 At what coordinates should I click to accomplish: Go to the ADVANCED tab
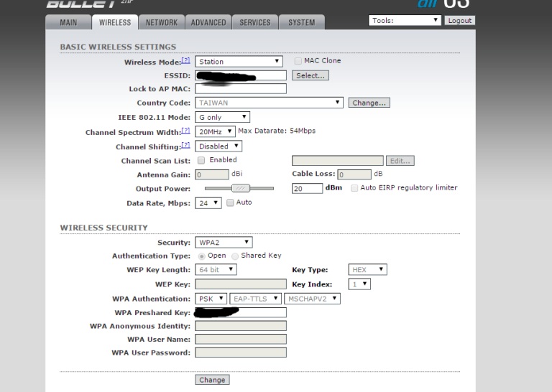(x=208, y=22)
